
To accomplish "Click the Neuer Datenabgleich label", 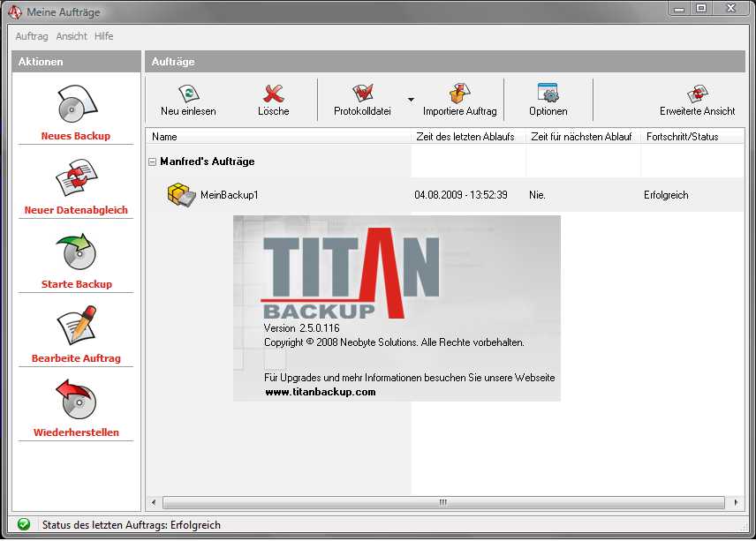I will coord(76,210).
